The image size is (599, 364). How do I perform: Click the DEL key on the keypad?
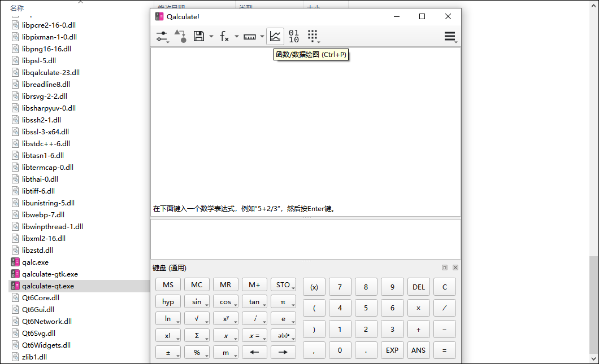tap(418, 287)
